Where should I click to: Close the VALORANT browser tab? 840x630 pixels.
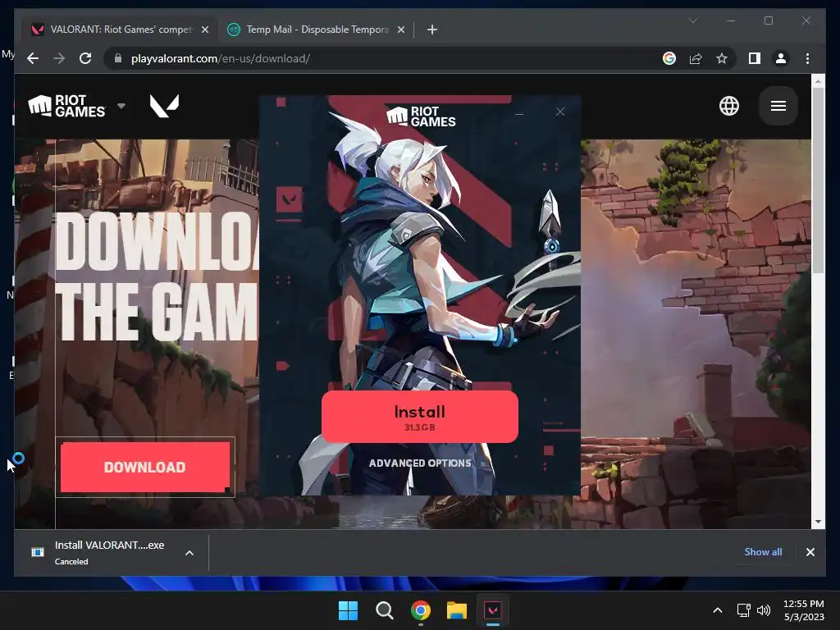(x=204, y=30)
